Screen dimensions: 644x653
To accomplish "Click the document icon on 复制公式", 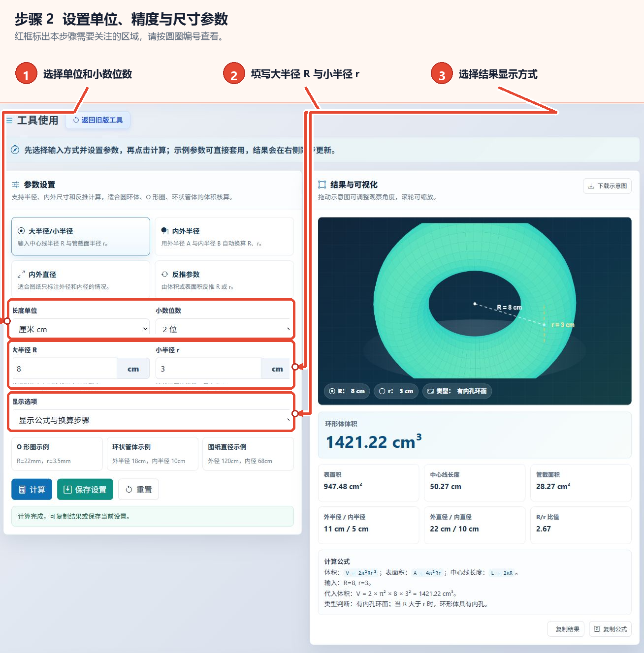I will [597, 629].
